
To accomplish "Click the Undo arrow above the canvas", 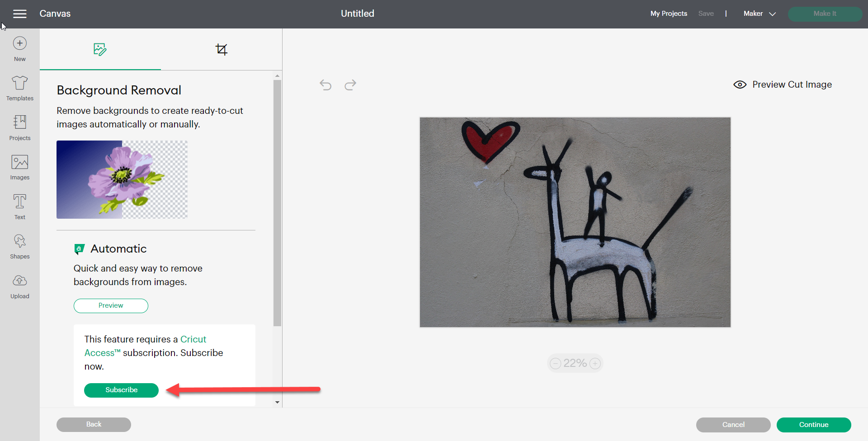I will coord(325,85).
